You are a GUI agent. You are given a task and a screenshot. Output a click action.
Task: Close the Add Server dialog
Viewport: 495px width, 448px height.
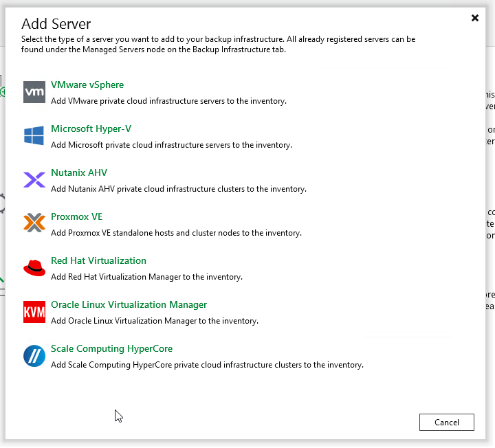pyautogui.click(x=474, y=19)
